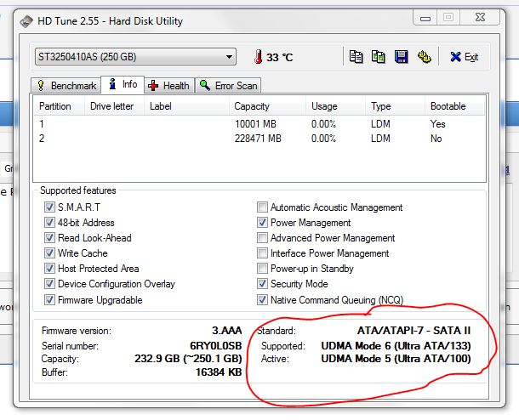Image resolution: width=519 pixels, height=420 pixels.
Task: Click the 16384 KB buffer value
Action: [x=219, y=372]
